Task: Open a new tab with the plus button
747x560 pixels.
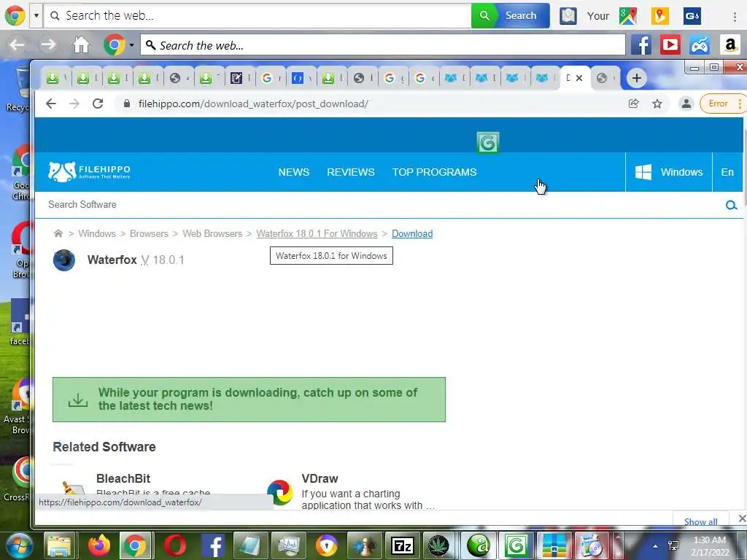Action: click(x=636, y=78)
